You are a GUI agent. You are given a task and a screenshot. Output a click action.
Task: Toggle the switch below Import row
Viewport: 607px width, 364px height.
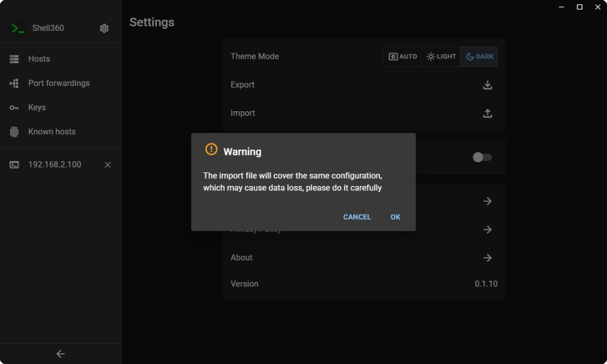482,157
